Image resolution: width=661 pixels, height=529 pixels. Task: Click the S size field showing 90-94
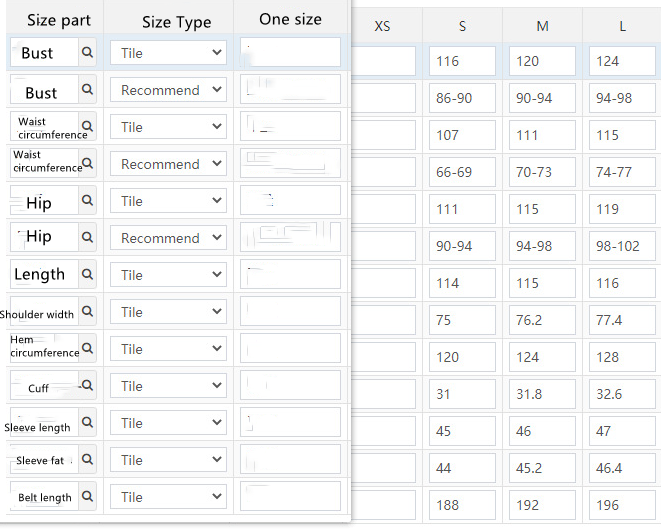point(461,246)
